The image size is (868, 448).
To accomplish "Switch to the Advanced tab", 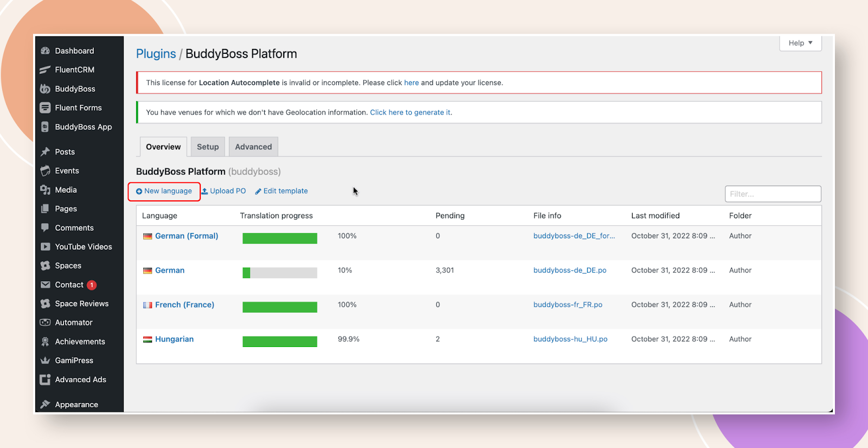I will 253,147.
